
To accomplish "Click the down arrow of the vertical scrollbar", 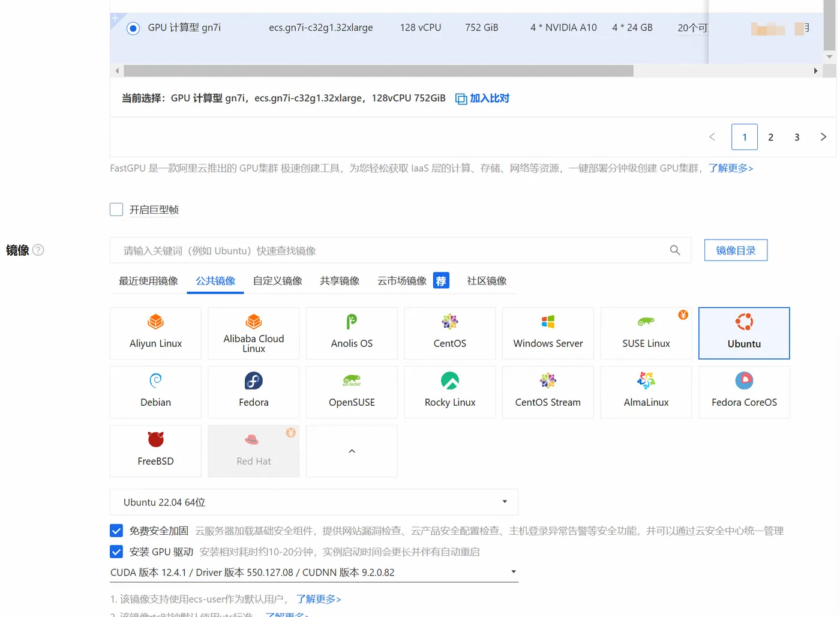I will [830, 57].
